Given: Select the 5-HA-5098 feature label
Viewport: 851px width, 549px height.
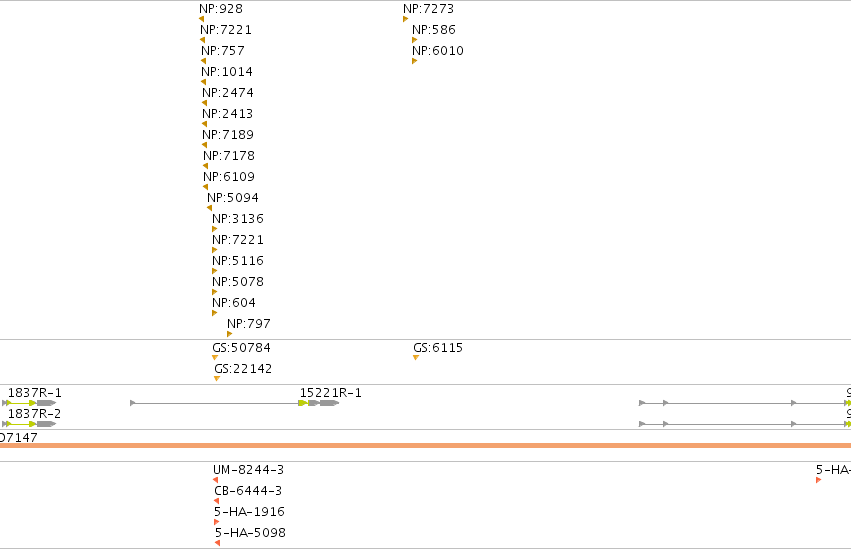Looking at the screenshot, I should pyautogui.click(x=250, y=533).
